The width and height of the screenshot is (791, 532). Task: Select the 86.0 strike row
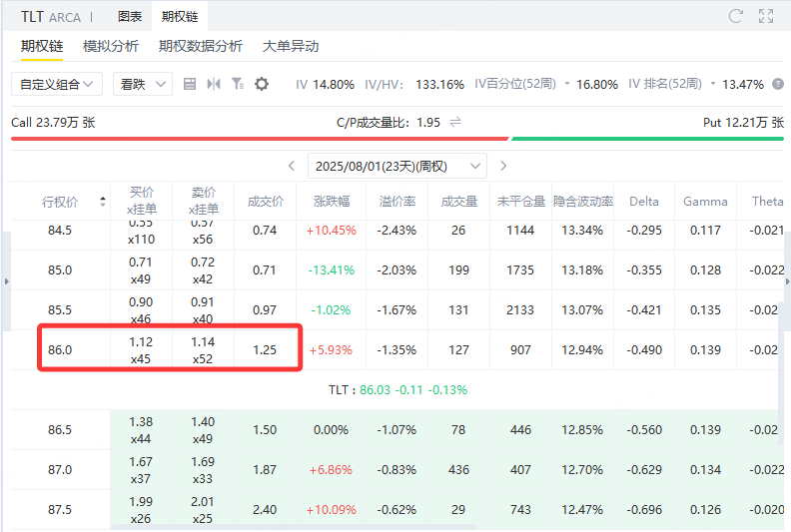pos(396,350)
